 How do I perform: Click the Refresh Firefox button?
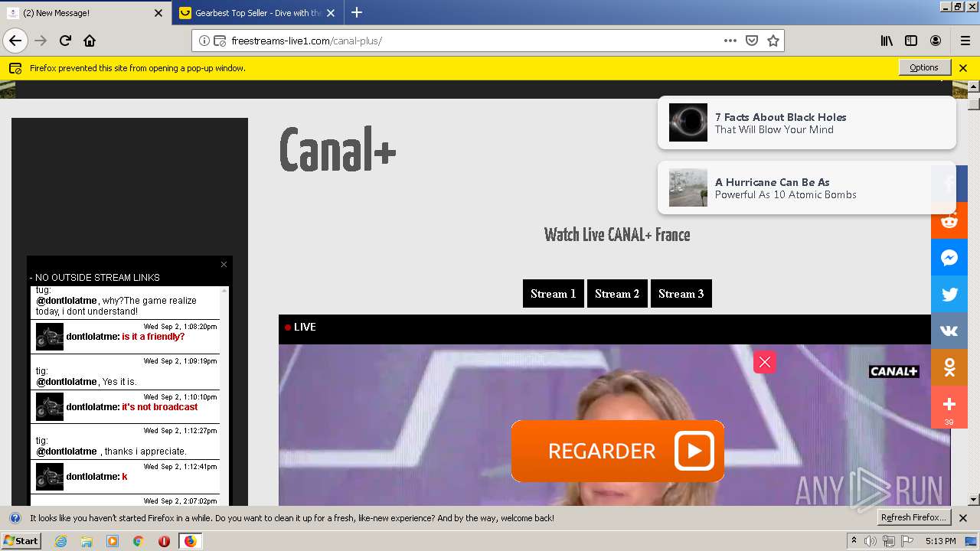(x=914, y=517)
